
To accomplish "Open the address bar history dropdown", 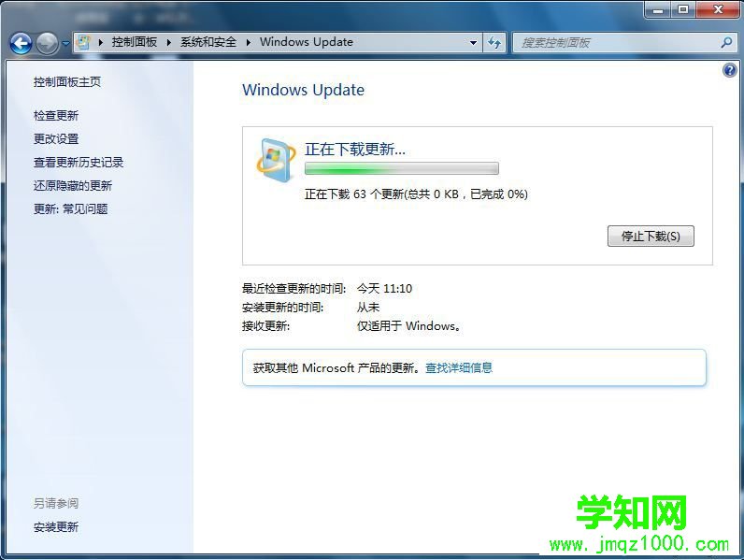I will pyautogui.click(x=473, y=43).
